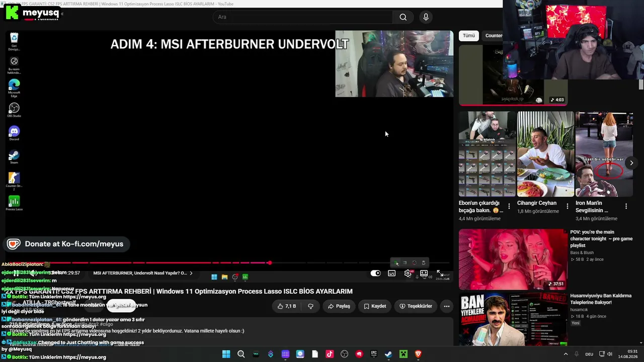
Task: Open the Bass & Blush channel link
Action: click(582, 253)
